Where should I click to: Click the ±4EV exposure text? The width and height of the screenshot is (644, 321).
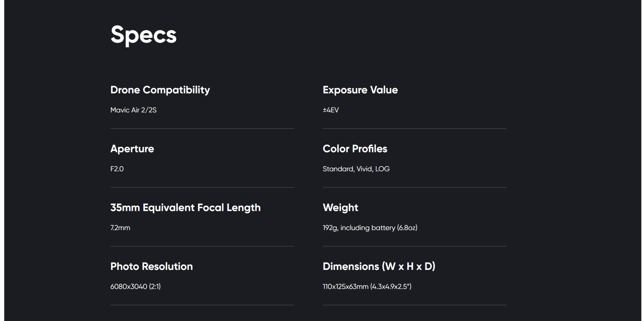point(331,110)
